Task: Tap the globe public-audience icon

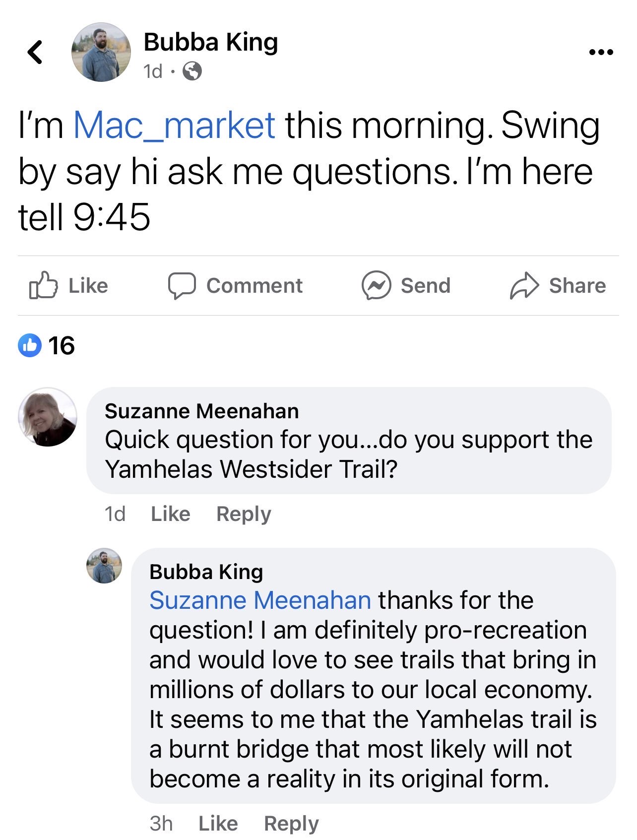Action: coord(192,71)
